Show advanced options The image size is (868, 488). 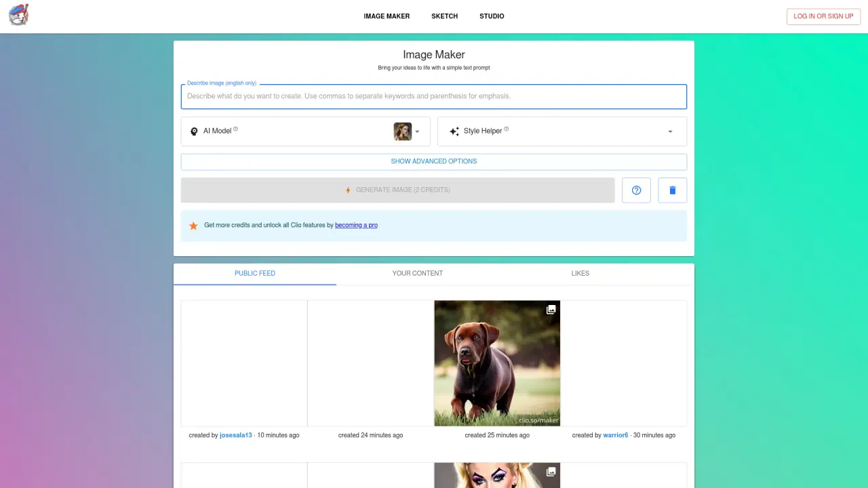click(x=434, y=161)
